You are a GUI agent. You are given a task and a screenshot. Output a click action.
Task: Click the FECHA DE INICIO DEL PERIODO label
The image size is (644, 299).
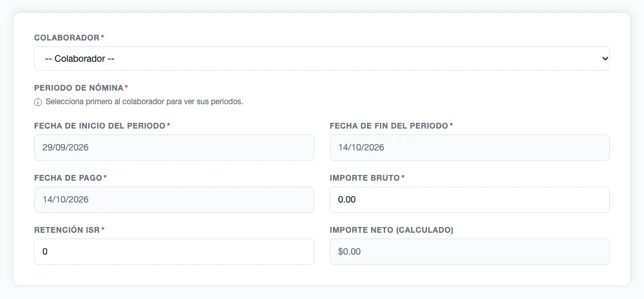(100, 125)
